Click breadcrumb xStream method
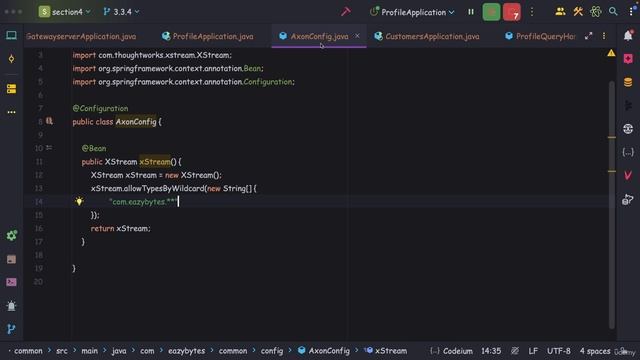This screenshot has height=360, width=640. (x=386, y=351)
